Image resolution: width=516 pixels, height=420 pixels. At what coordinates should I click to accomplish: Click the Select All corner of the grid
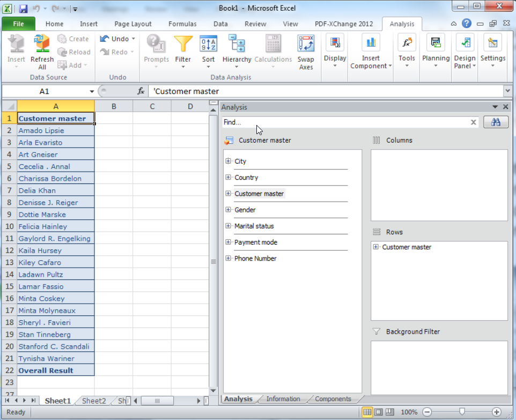[x=9, y=106]
